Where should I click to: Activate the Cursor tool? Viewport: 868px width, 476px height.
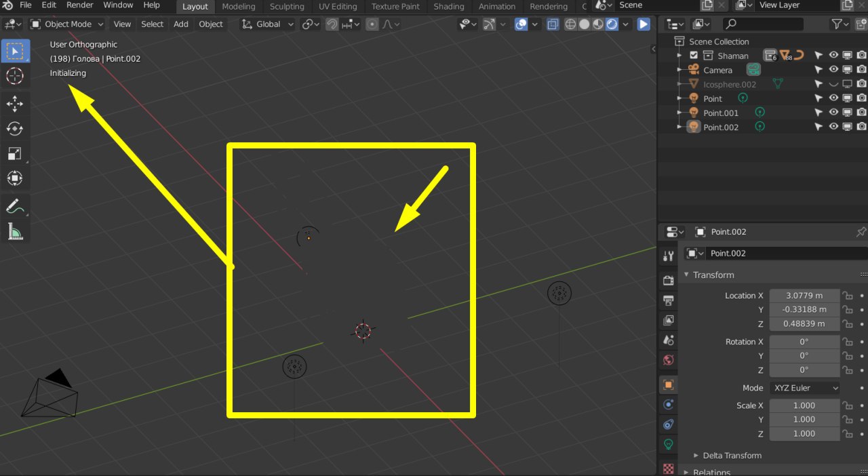(x=15, y=76)
